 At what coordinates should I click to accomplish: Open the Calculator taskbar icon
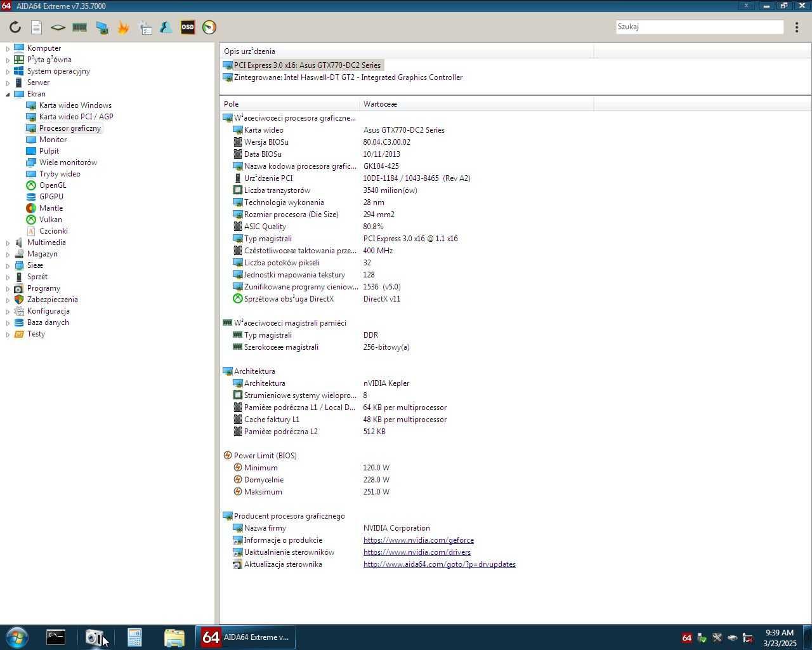134,637
